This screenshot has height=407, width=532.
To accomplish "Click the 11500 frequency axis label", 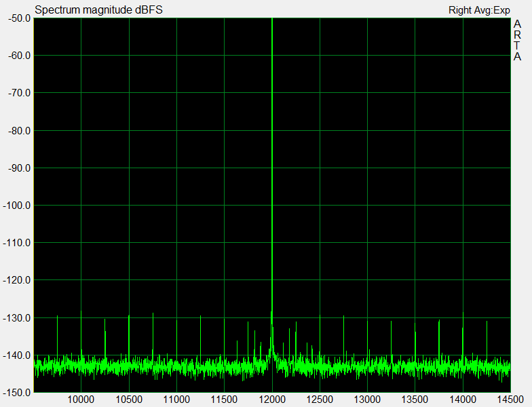I will click(x=224, y=400).
